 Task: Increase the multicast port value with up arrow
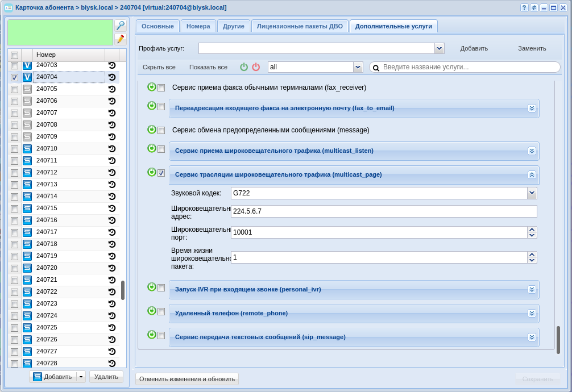[532, 230]
